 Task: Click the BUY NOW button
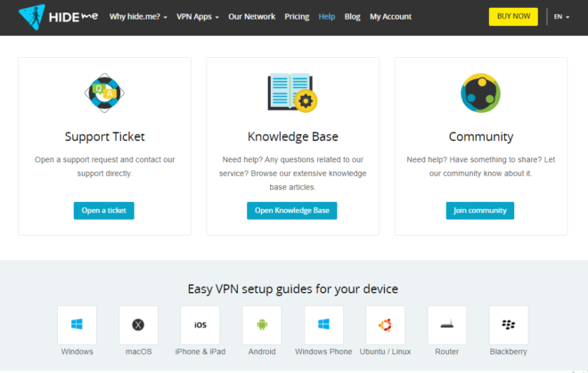pyautogui.click(x=513, y=17)
